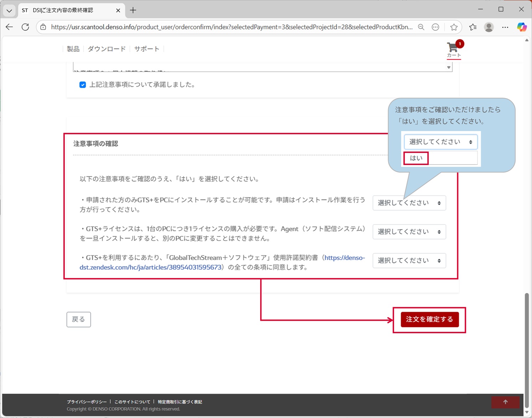The image size is (532, 418).
Task: Open the denso-dst.zendesk.com license agreement link
Action: (x=150, y=267)
